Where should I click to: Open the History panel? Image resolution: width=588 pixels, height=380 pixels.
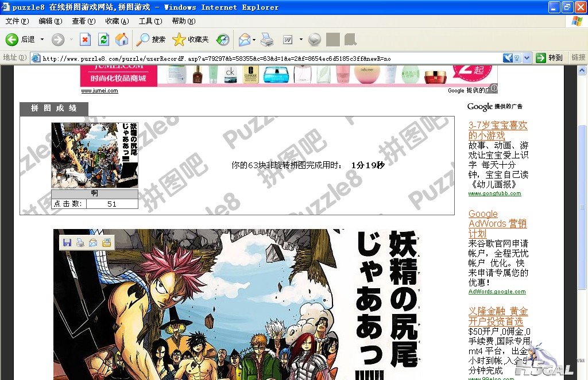(223, 40)
